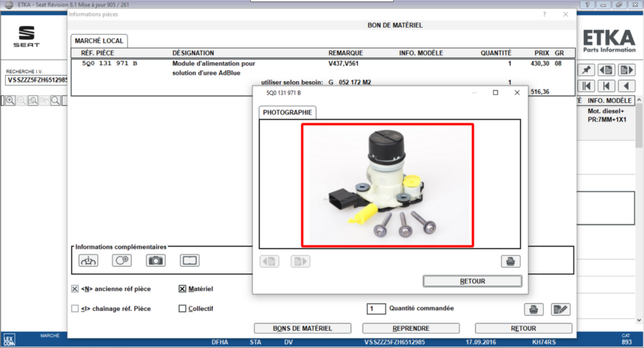Click PRIX column header

coord(542,53)
